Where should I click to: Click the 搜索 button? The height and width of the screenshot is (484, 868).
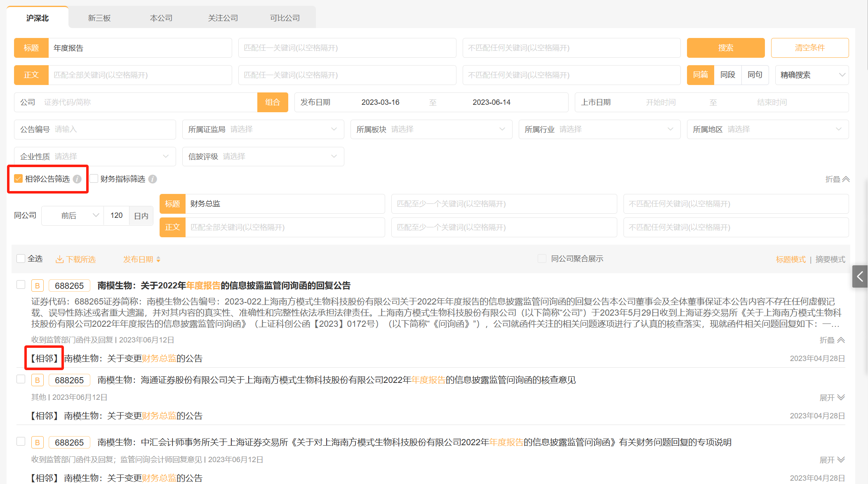pyautogui.click(x=726, y=48)
